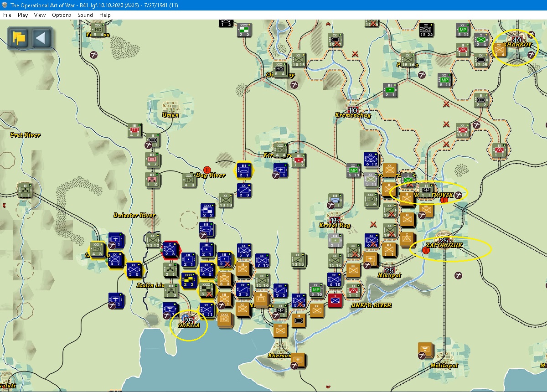
Task: Select blue air unit just above Odessa
Action: (171, 309)
